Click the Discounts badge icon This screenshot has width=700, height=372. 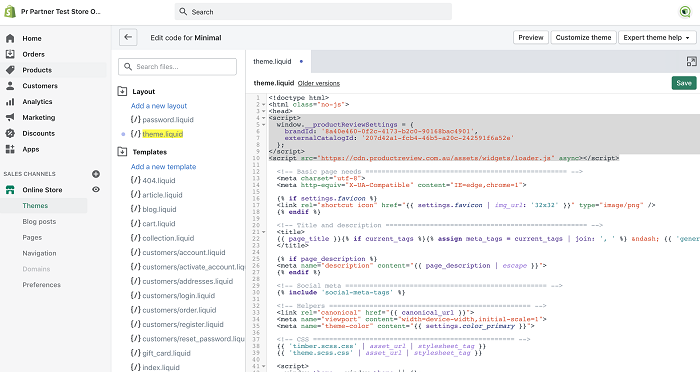[x=10, y=133]
